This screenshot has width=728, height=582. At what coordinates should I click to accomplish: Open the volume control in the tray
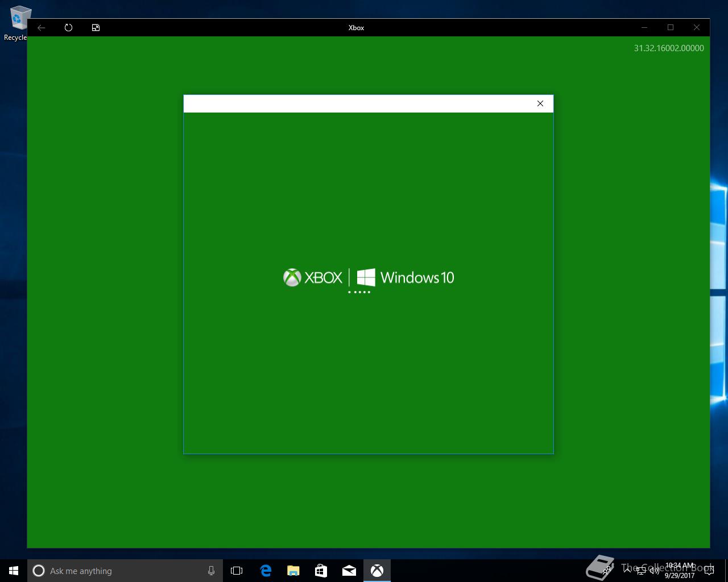click(x=655, y=571)
